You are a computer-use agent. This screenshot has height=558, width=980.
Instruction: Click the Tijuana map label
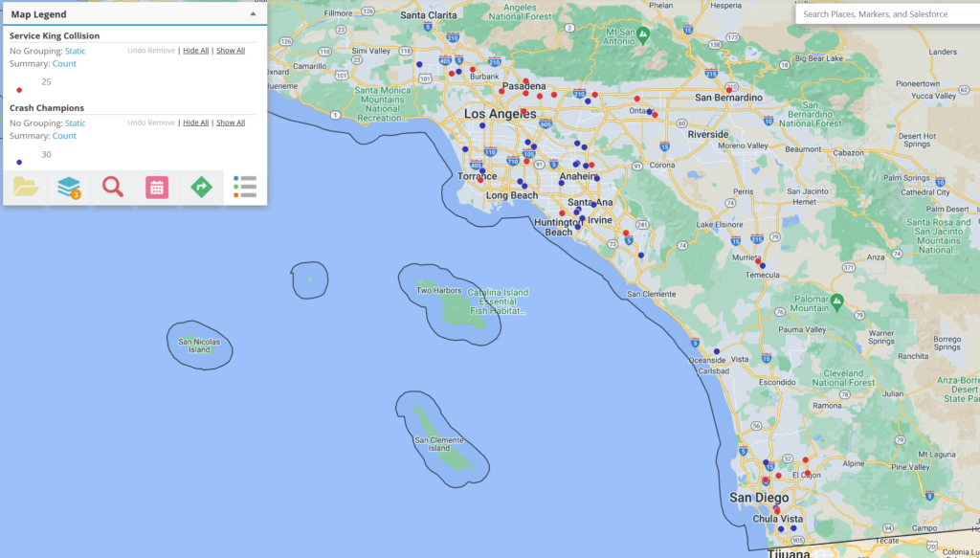pos(789,553)
